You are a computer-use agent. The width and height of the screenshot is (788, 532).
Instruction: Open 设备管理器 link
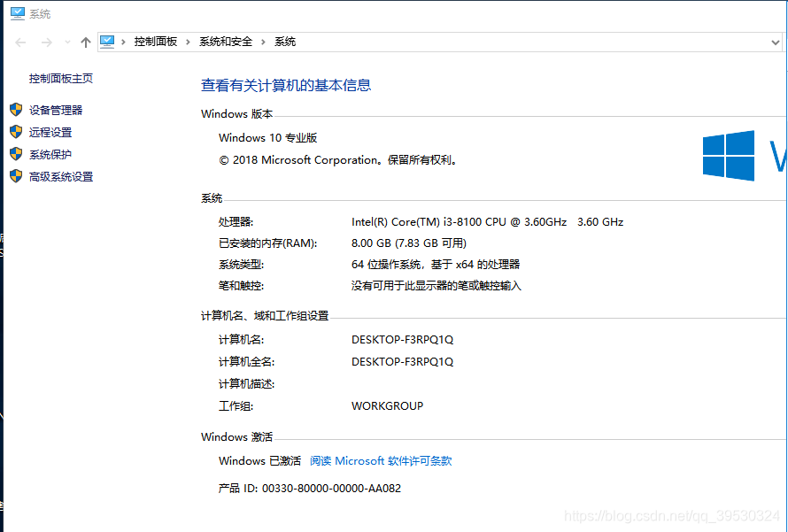pyautogui.click(x=56, y=110)
